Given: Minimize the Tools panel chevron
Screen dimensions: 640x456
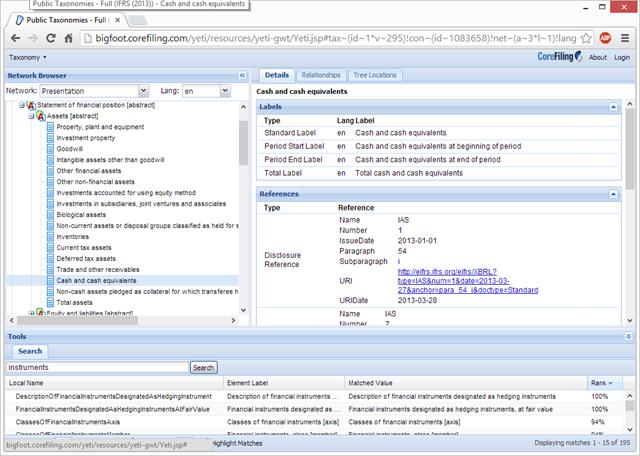Looking at the screenshot, I should [629, 336].
